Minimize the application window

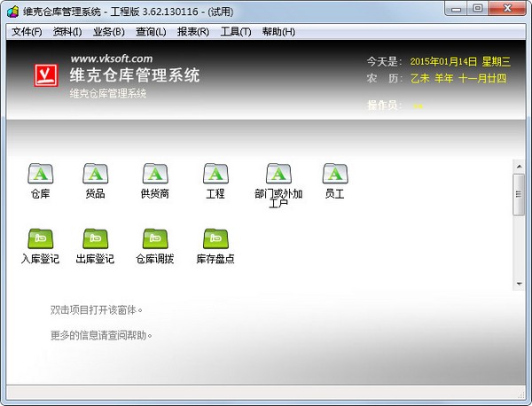457,9
